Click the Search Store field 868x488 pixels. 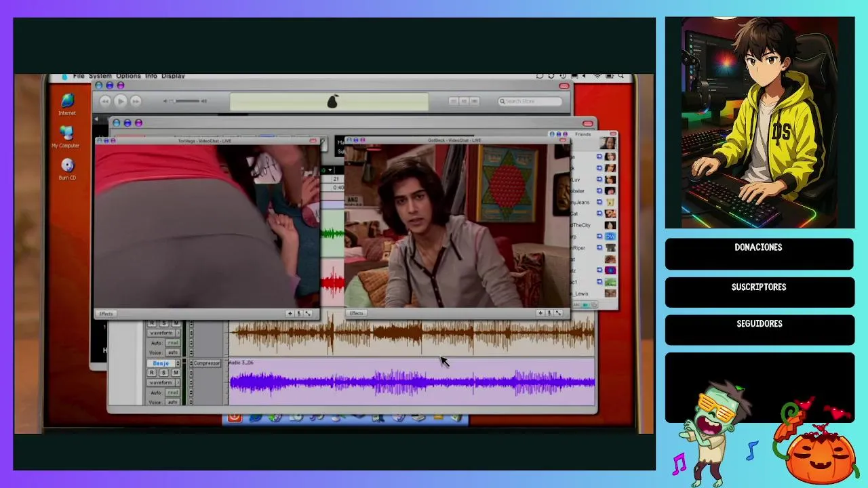530,101
